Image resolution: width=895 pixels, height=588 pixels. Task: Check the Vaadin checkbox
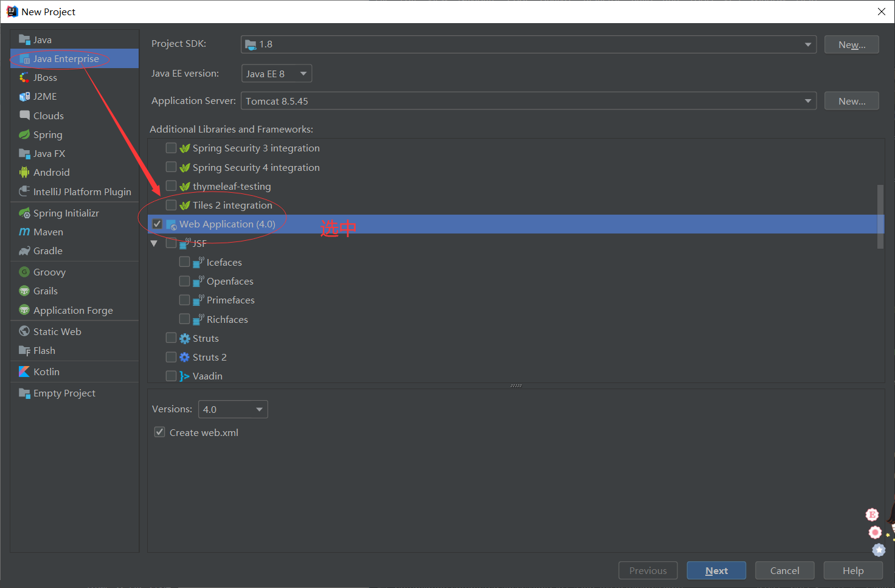171,376
